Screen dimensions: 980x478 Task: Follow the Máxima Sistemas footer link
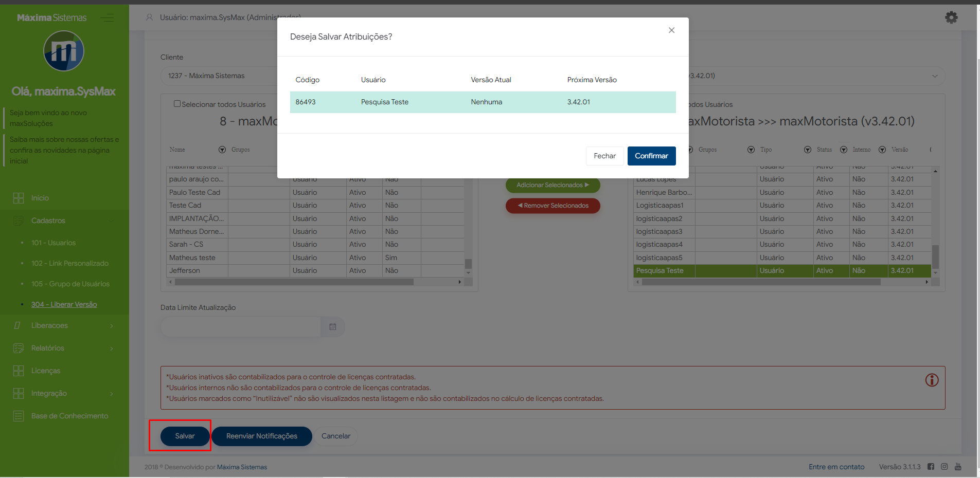242,467
